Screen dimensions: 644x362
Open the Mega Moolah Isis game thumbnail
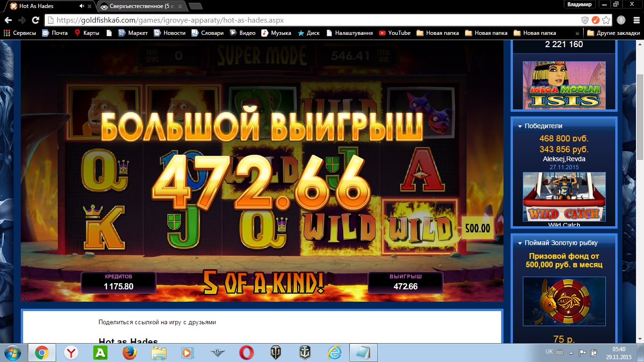(564, 85)
